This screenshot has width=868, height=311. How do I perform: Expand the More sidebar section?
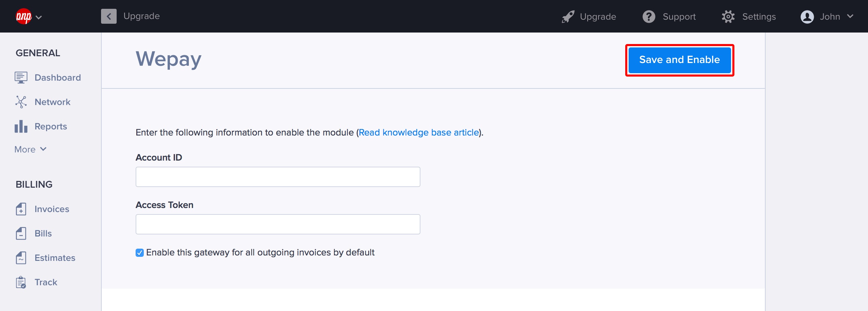(x=30, y=149)
